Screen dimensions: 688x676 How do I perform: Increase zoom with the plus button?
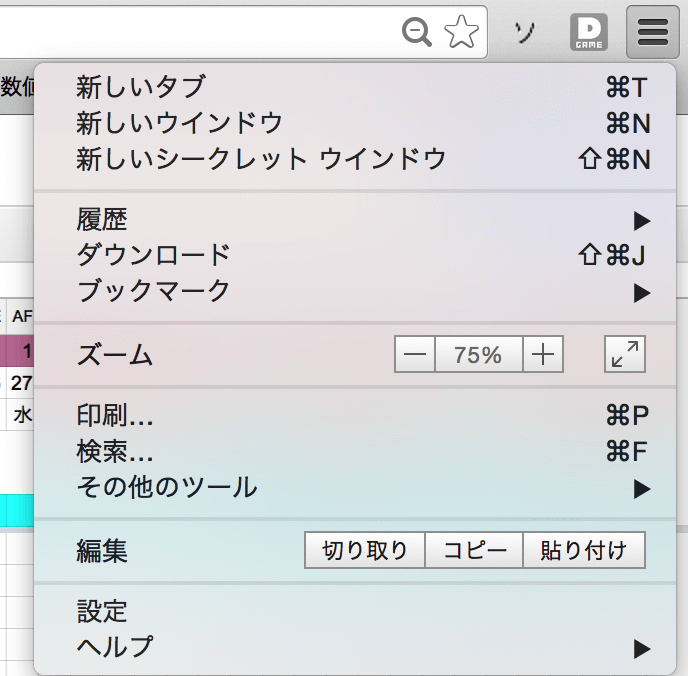pos(543,354)
